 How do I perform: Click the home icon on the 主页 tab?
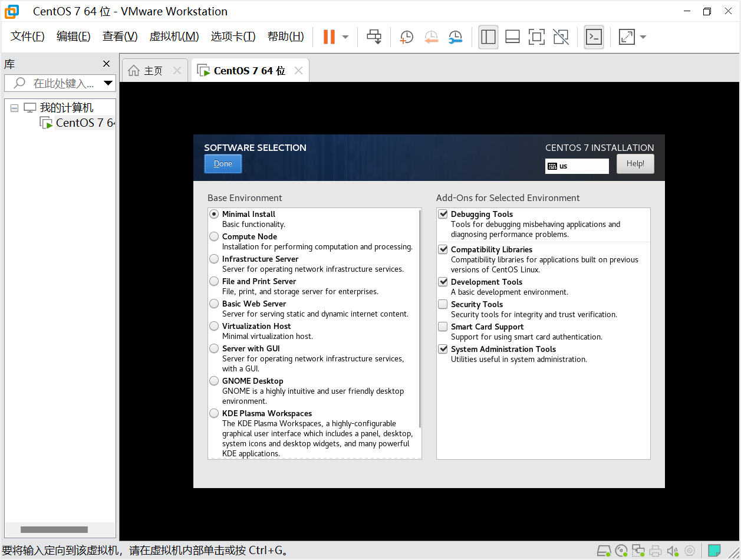click(x=134, y=70)
